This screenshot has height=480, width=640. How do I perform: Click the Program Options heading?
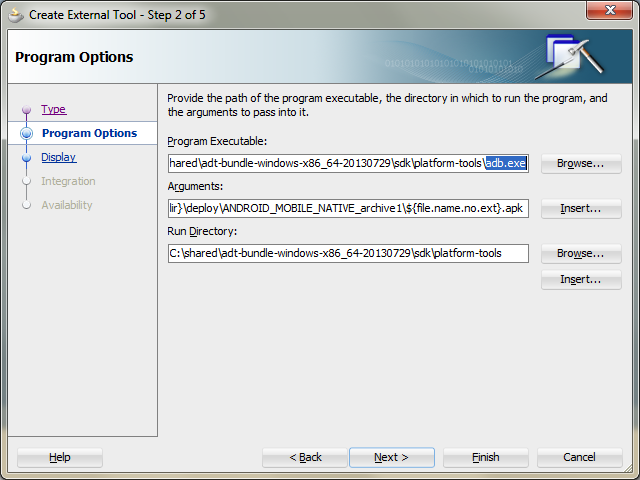74,57
